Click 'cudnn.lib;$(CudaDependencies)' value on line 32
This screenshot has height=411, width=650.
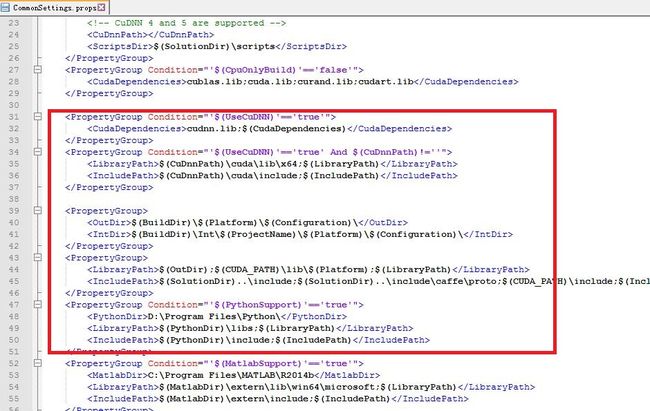[x=266, y=129]
